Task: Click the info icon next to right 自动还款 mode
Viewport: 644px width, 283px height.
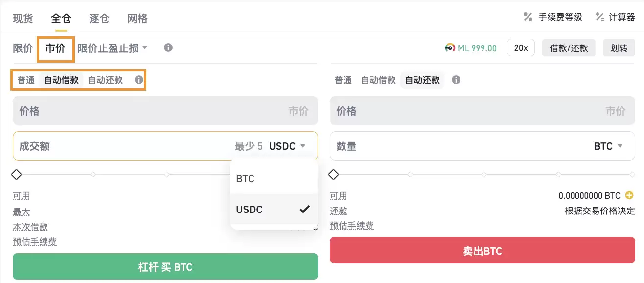Action: tap(456, 80)
